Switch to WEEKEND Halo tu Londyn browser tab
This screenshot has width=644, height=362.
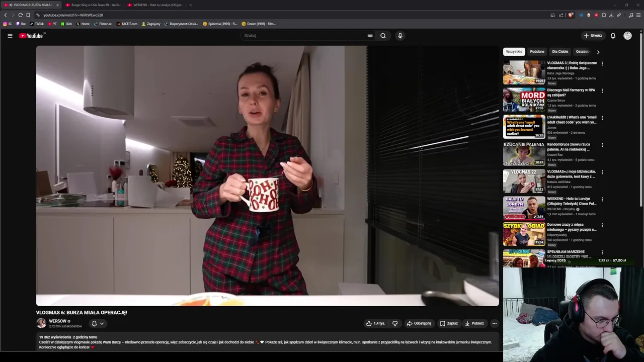point(155,5)
